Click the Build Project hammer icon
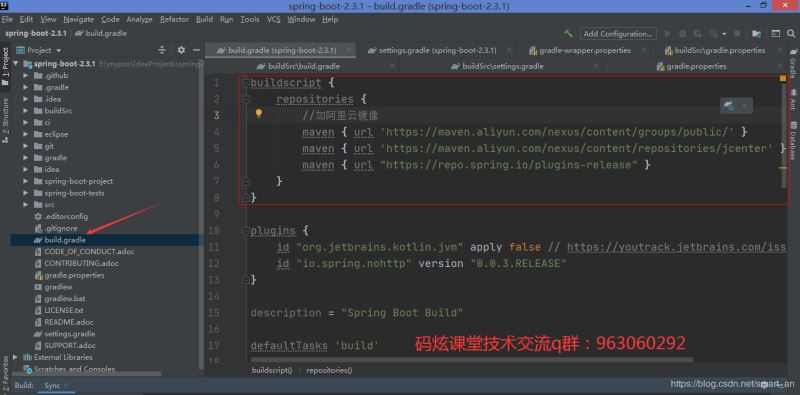This screenshot has height=395, width=800. [568, 34]
